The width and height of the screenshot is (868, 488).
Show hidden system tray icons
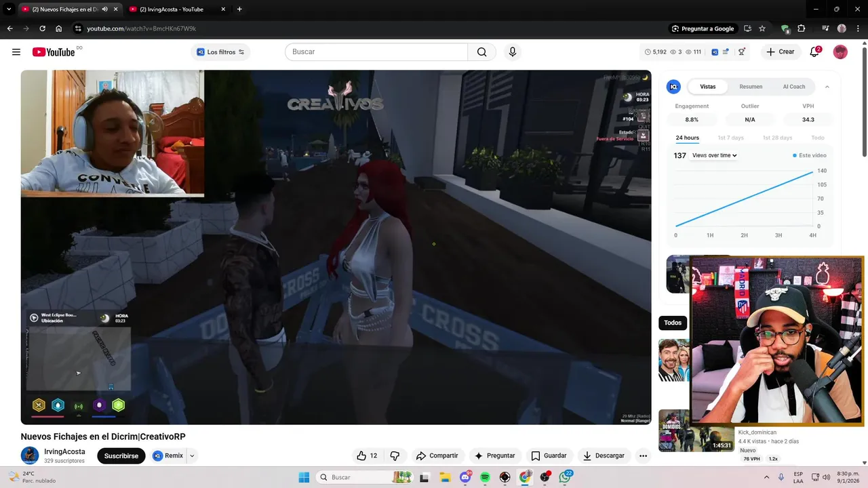pos(766,477)
